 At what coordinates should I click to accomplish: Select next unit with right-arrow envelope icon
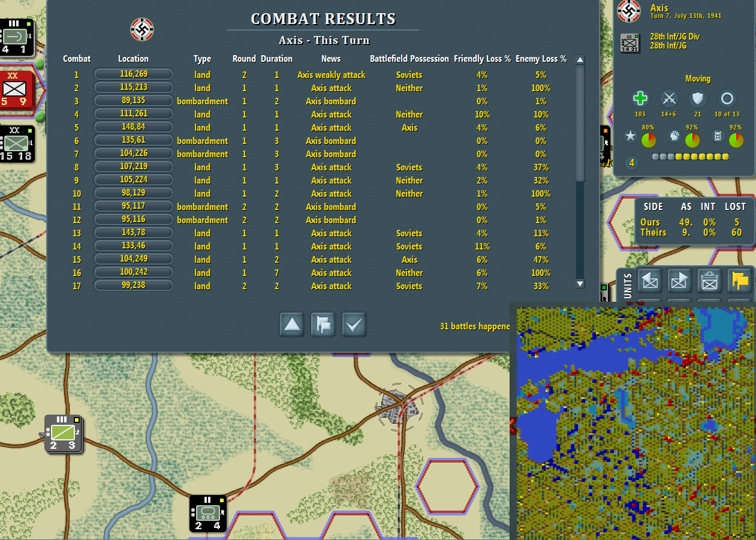(679, 280)
